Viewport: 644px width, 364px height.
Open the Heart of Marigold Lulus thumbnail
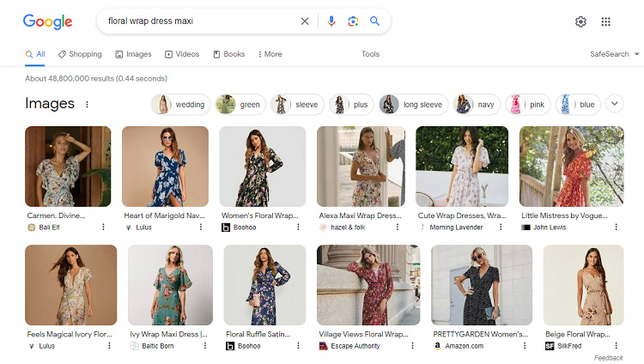pyautogui.click(x=165, y=167)
